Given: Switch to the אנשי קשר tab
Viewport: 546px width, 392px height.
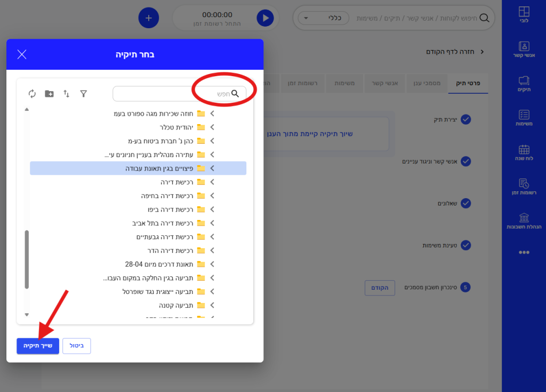Looking at the screenshot, I should (x=384, y=84).
